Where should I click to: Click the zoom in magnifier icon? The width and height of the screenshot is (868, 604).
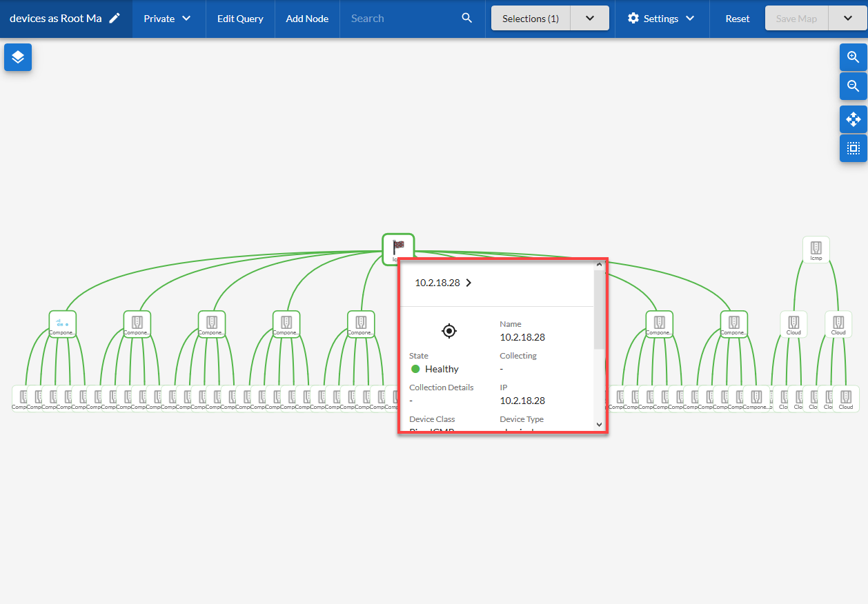853,57
